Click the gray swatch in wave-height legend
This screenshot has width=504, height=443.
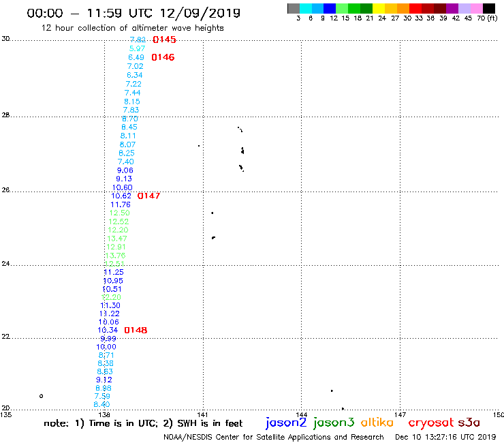pyautogui.click(x=294, y=8)
